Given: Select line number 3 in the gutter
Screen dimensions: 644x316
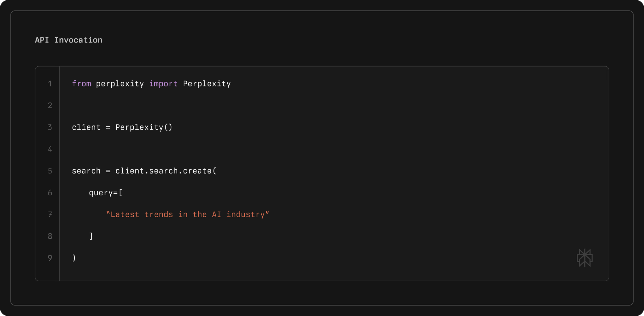Looking at the screenshot, I should [x=50, y=127].
